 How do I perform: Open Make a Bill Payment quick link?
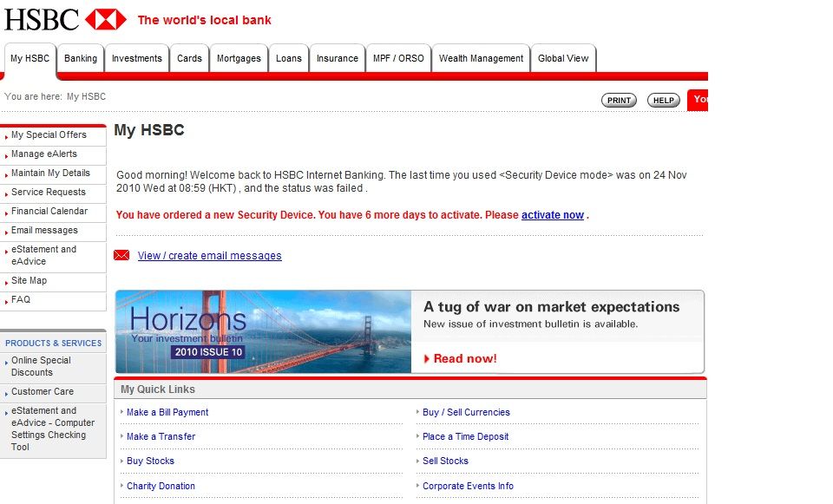167,412
